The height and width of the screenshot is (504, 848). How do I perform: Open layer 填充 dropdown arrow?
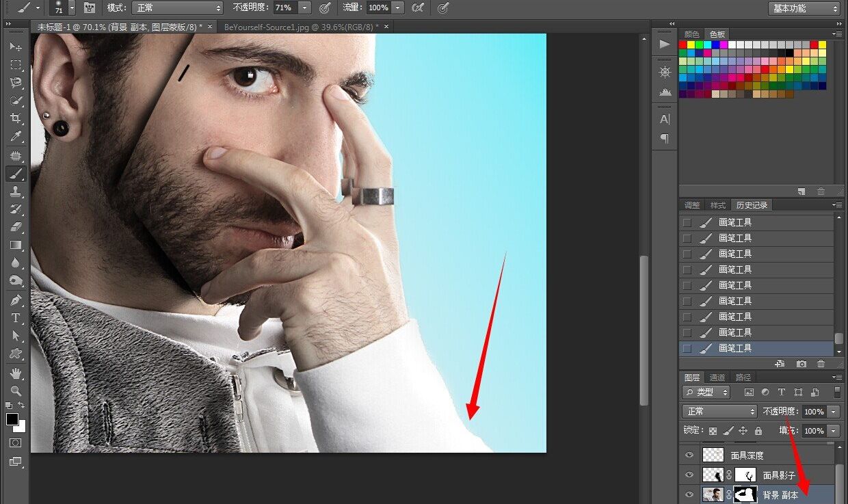(x=834, y=431)
